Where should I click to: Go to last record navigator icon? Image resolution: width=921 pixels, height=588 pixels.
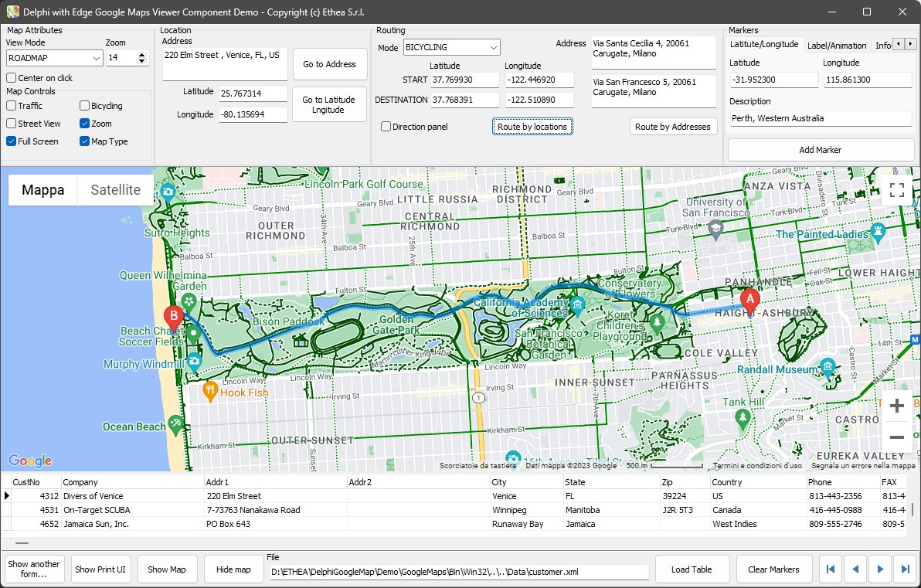(x=905, y=569)
